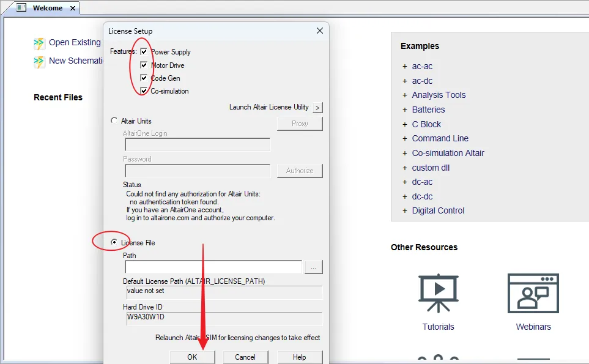This screenshot has width=589, height=364.
Task: Click the Open Existing icon
Action: [39, 43]
